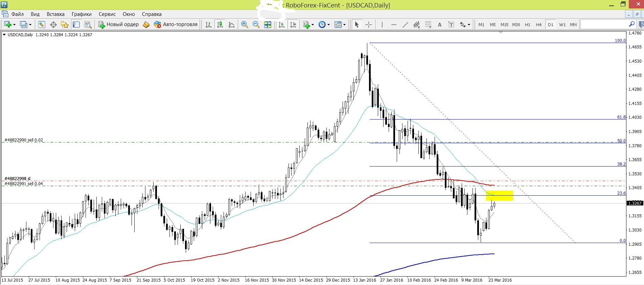Open the Справка menu
This screenshot has width=644, height=285.
(152, 14)
